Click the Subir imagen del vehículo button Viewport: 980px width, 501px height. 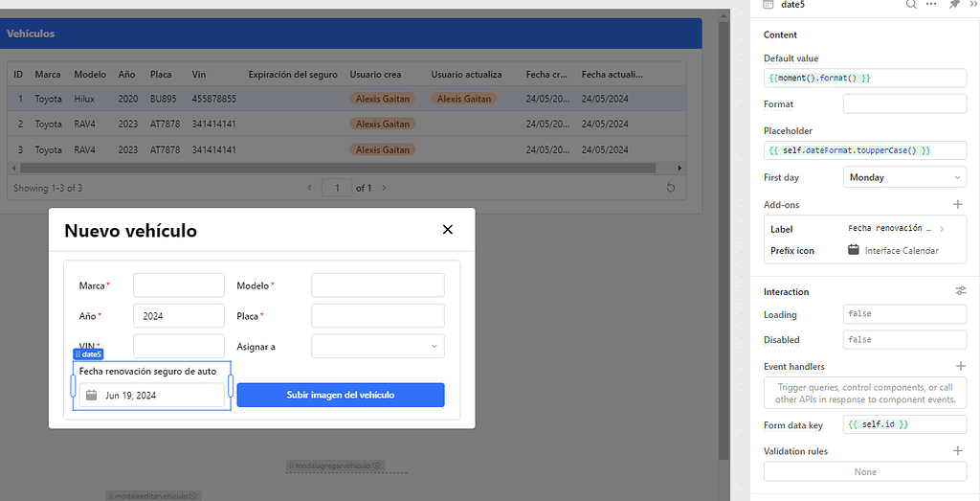[341, 395]
